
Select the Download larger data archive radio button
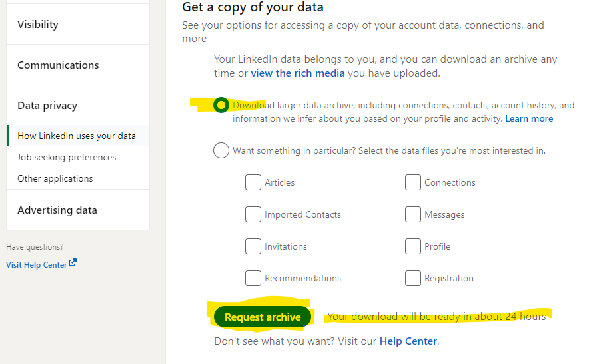(221, 105)
